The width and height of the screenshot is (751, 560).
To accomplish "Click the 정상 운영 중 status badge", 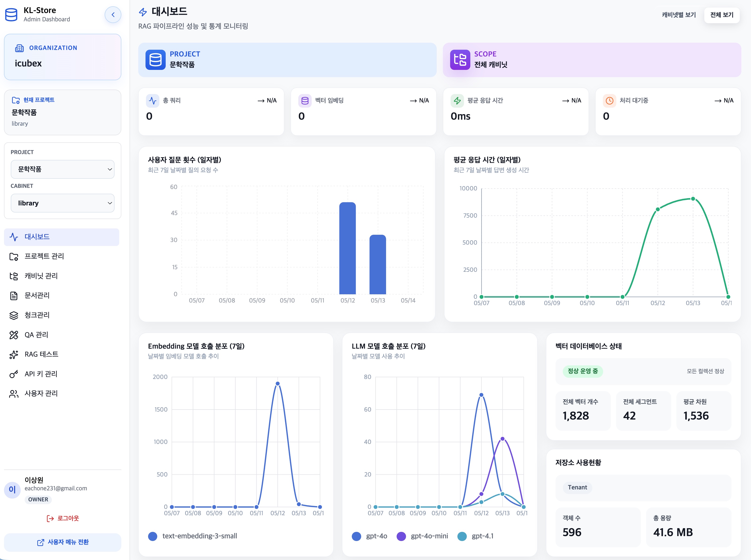I will point(583,371).
